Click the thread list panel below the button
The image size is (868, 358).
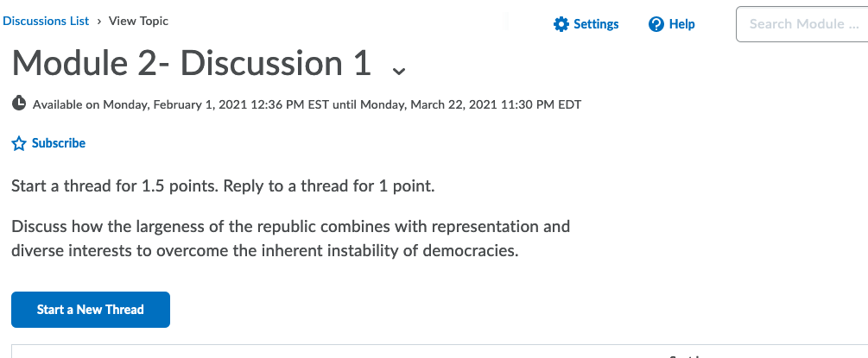tap(440, 351)
